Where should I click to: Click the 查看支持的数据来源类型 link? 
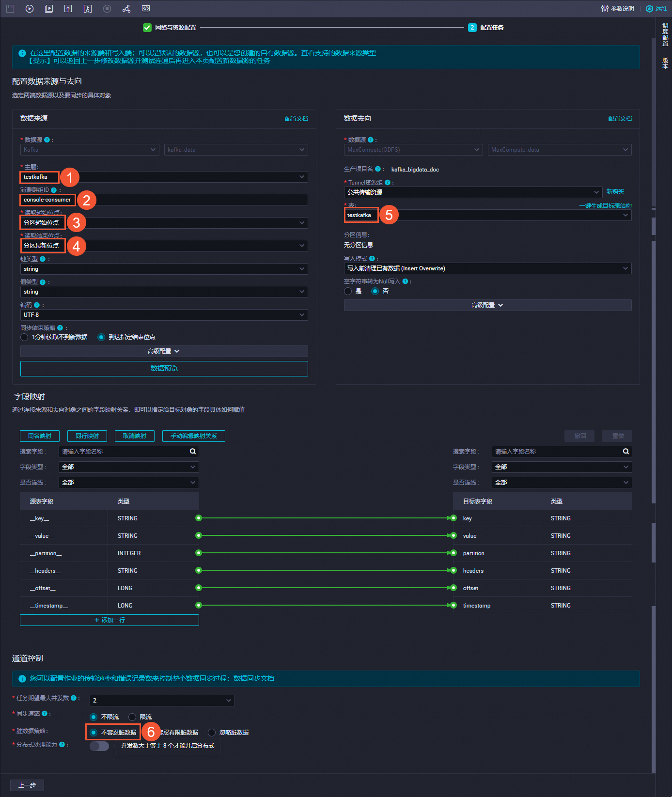coord(339,53)
